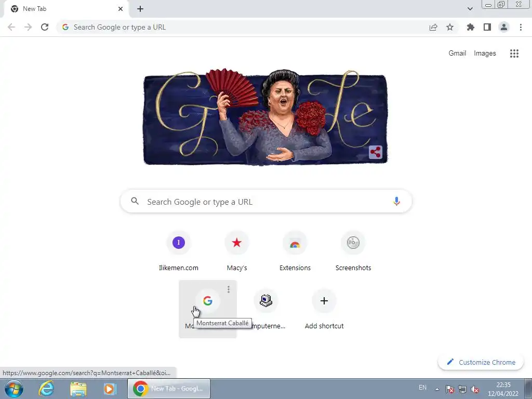
Task: Click the Action Center flag tray icon
Action: tap(450, 389)
